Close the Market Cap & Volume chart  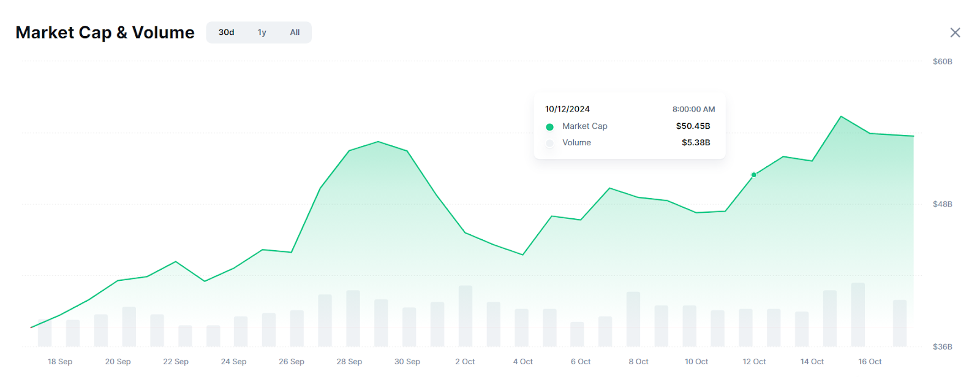pos(955,32)
